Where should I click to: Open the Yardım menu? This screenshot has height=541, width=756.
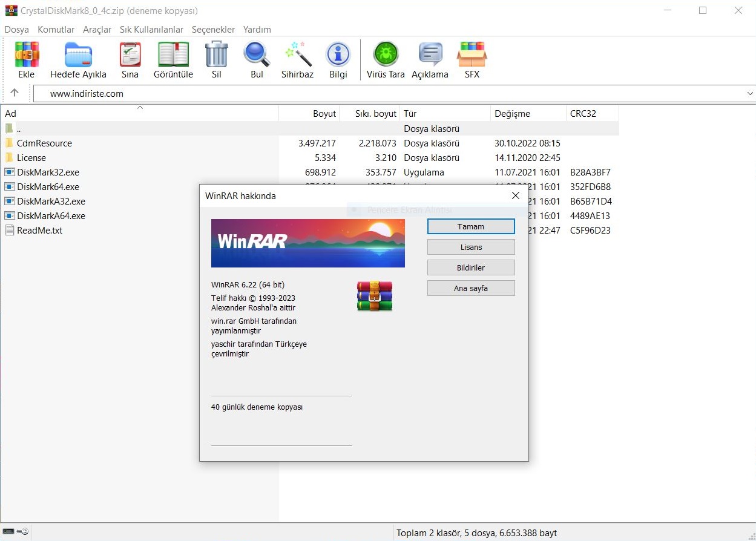pyautogui.click(x=257, y=30)
